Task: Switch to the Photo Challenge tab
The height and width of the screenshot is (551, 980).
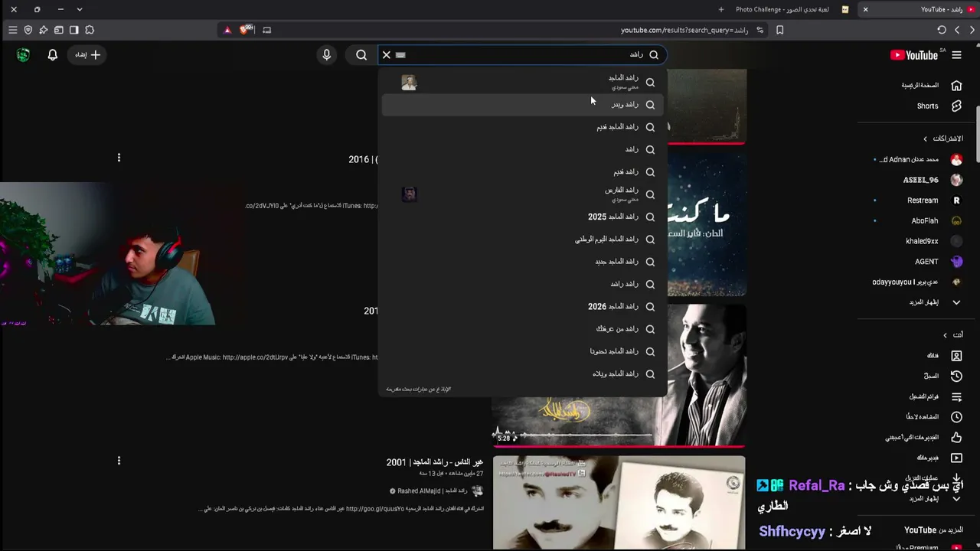Action: tap(793, 9)
